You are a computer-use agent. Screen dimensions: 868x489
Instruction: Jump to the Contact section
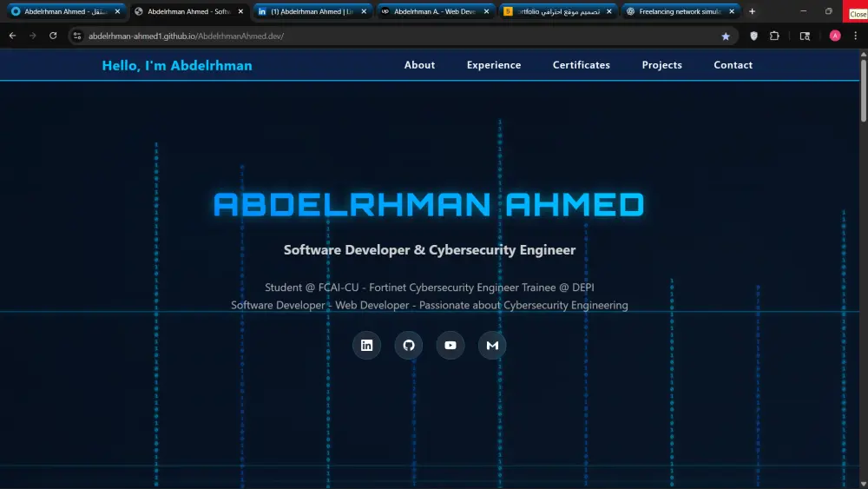tap(733, 65)
